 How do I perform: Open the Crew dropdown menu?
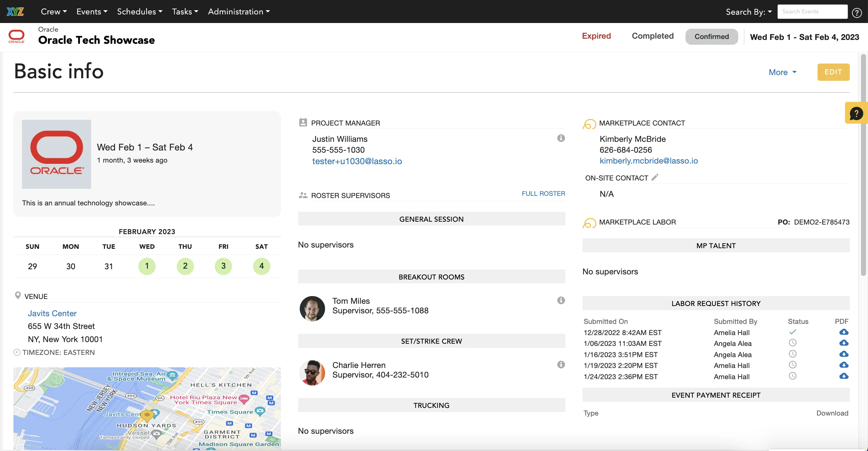point(54,11)
